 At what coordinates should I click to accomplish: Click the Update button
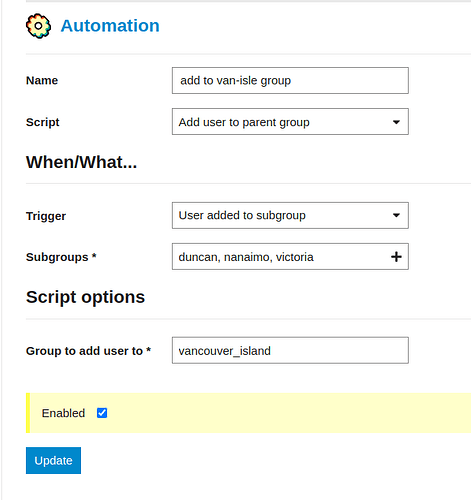pos(53,460)
